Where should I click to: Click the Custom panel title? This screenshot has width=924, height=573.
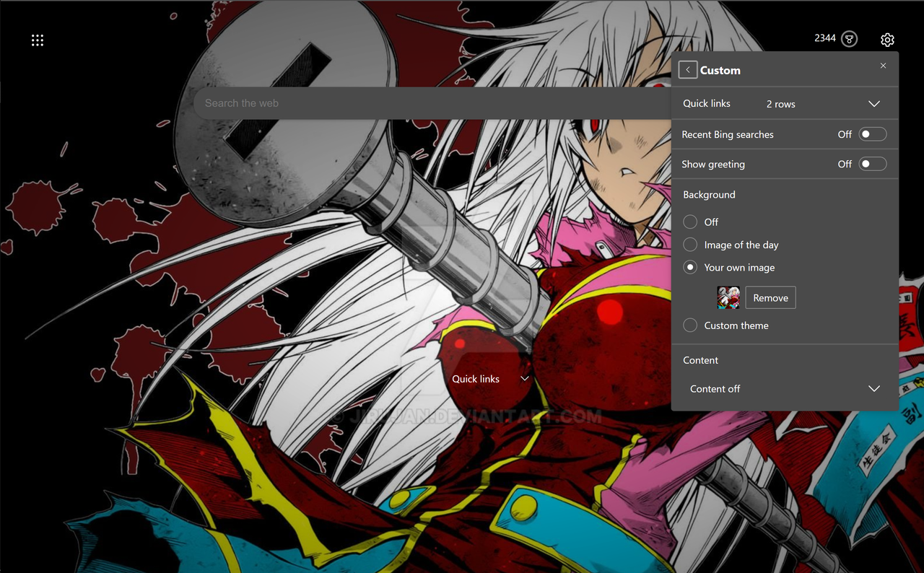(x=720, y=70)
